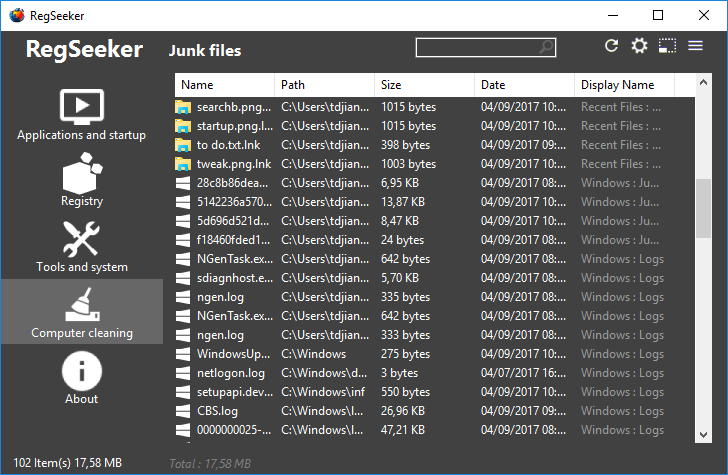Click the RegSeeker logo text in sidebar
This screenshot has width=728, height=475.
[x=84, y=49]
